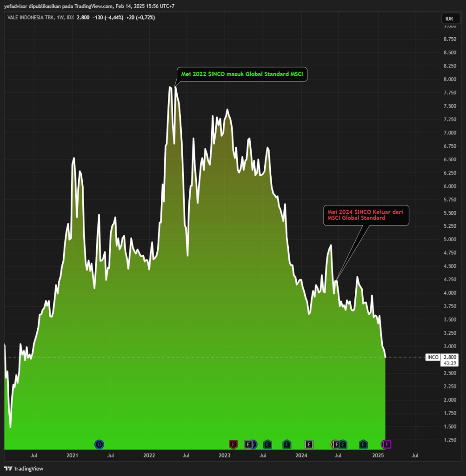Image resolution: width=466 pixels, height=476 pixels.
Task: Click the legend price 2.800 in header
Action: point(83,18)
